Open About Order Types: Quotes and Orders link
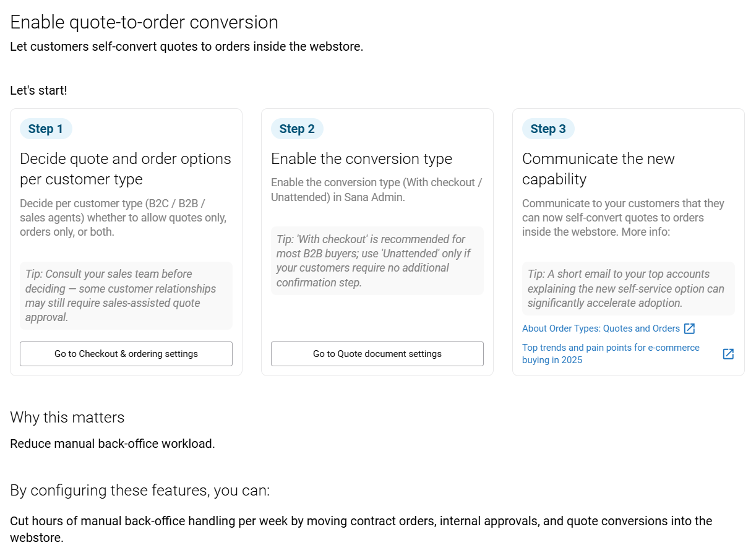 tap(601, 328)
